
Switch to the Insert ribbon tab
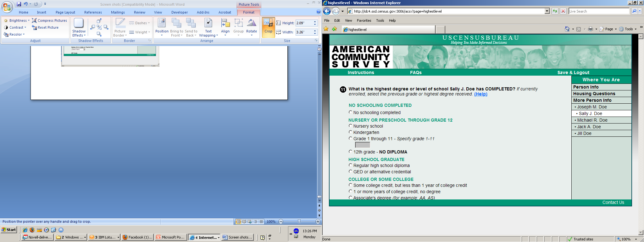tap(42, 12)
